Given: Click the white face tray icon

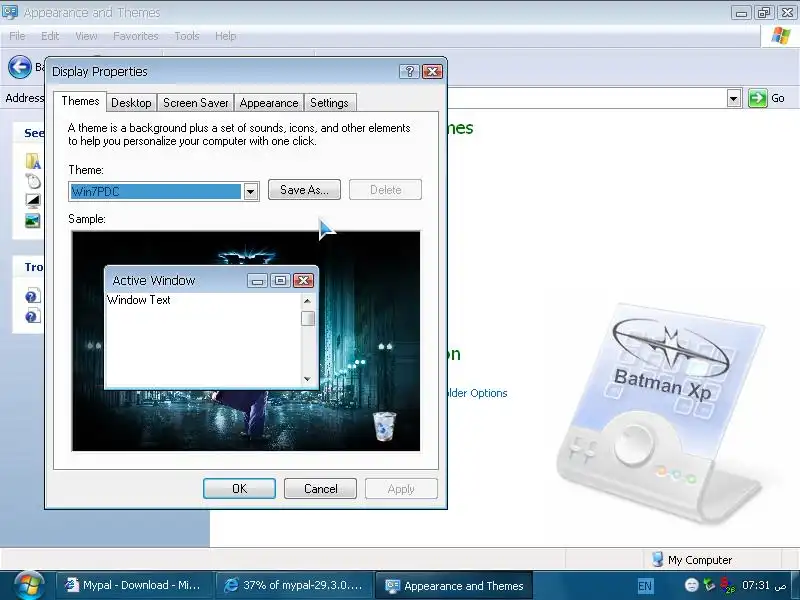Looking at the screenshot, I should click(x=691, y=585).
